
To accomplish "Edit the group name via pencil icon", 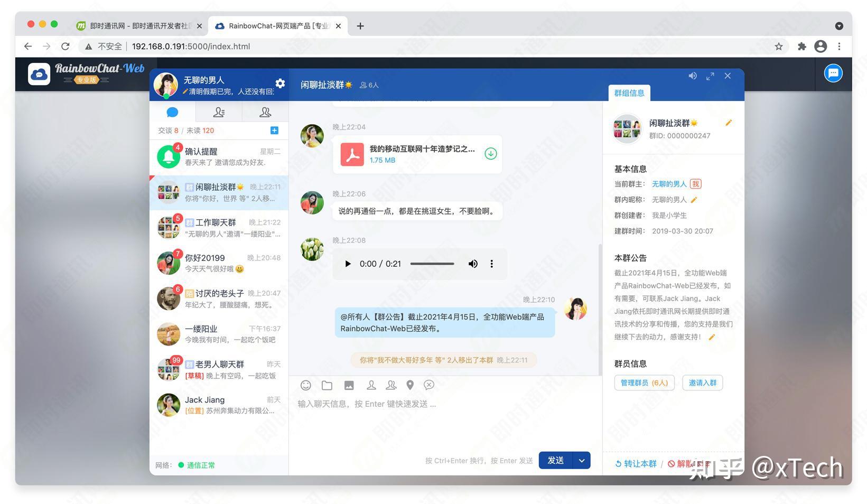I will pos(729,123).
